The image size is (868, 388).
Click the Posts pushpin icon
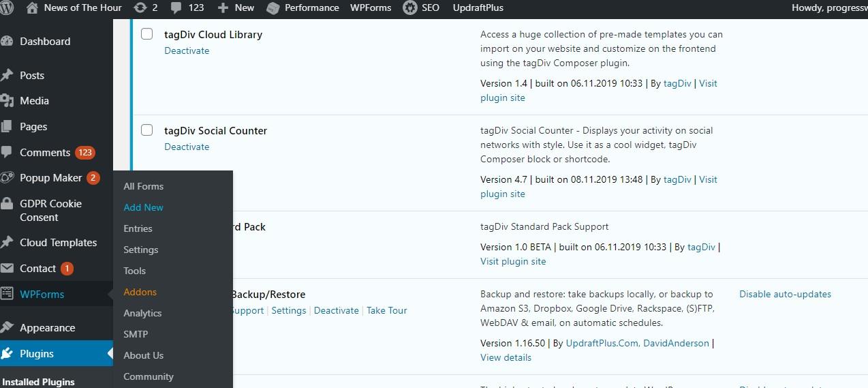(x=7, y=75)
